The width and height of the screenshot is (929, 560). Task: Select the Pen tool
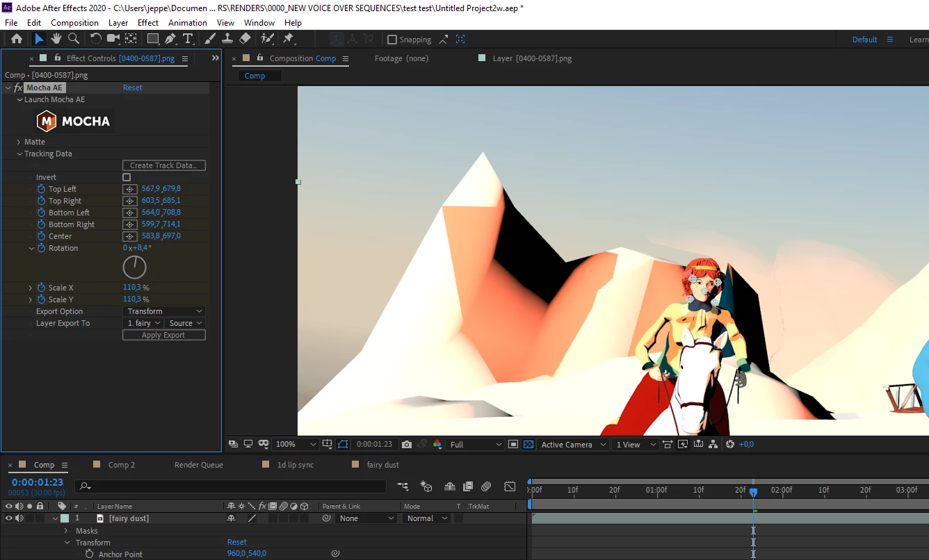pos(170,39)
